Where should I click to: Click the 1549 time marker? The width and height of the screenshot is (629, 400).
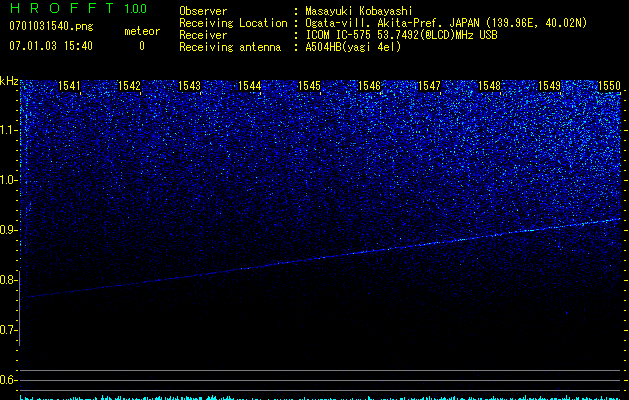tap(549, 86)
